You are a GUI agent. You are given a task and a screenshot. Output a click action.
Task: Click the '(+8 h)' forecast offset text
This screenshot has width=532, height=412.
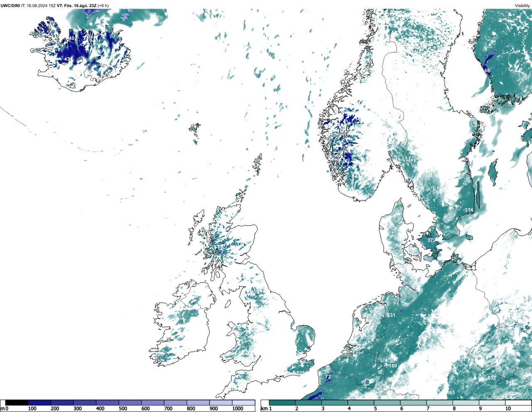point(103,5)
